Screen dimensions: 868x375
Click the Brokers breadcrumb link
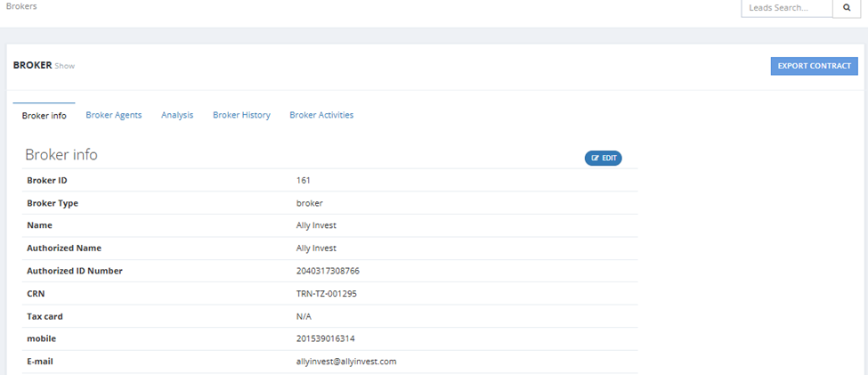(21, 7)
